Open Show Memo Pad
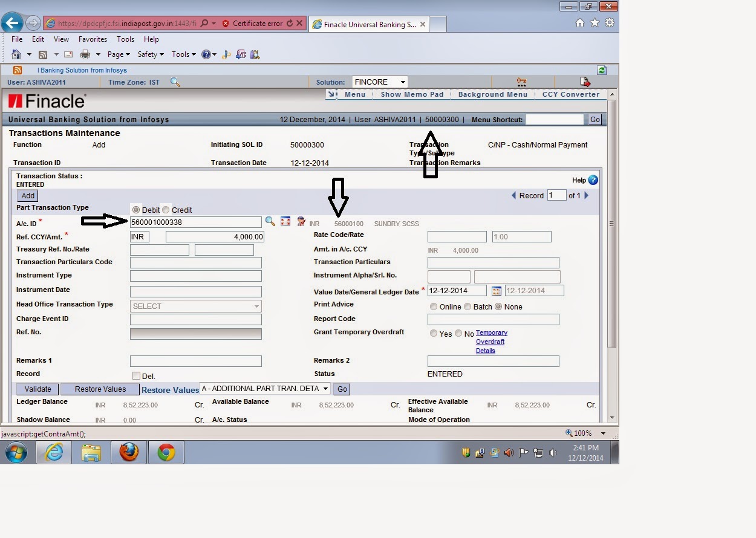The width and height of the screenshot is (756, 538). 411,94
